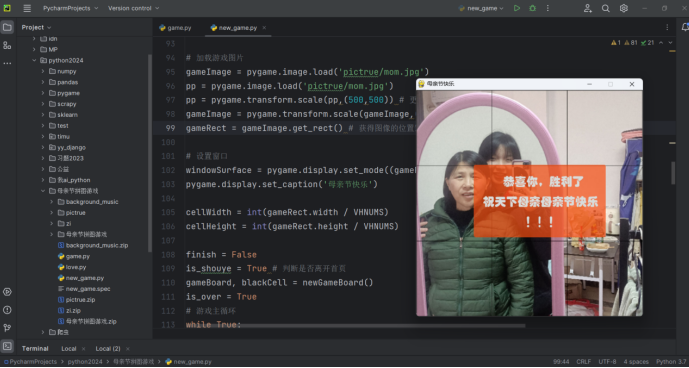
Task: Run new_game with the green play icon
Action: 517,8
